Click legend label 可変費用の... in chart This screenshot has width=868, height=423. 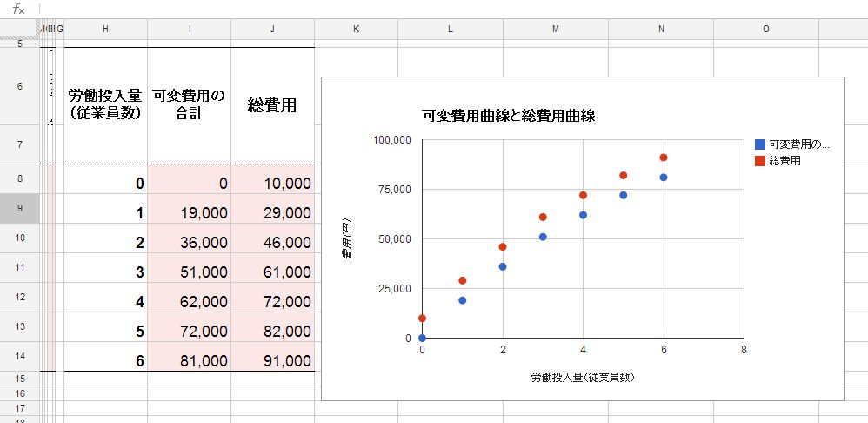click(x=800, y=144)
